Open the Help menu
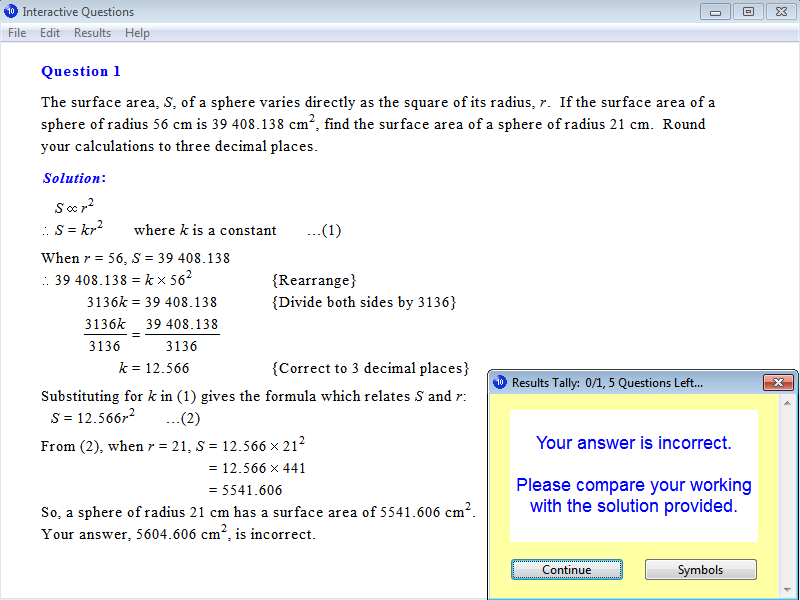The image size is (800, 600). 137,33
